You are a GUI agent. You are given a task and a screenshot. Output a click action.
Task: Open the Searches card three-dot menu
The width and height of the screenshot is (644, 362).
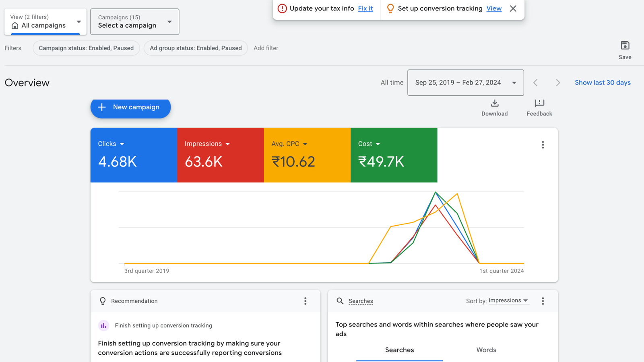tap(543, 301)
